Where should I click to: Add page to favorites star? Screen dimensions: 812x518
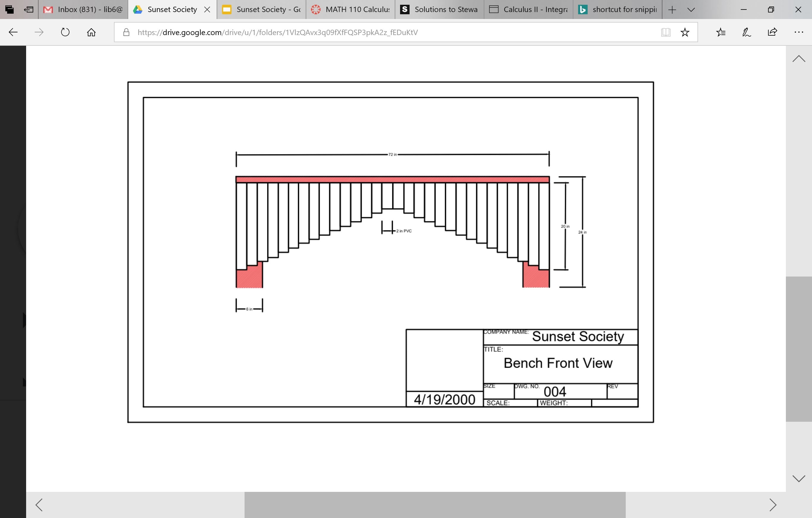click(685, 32)
